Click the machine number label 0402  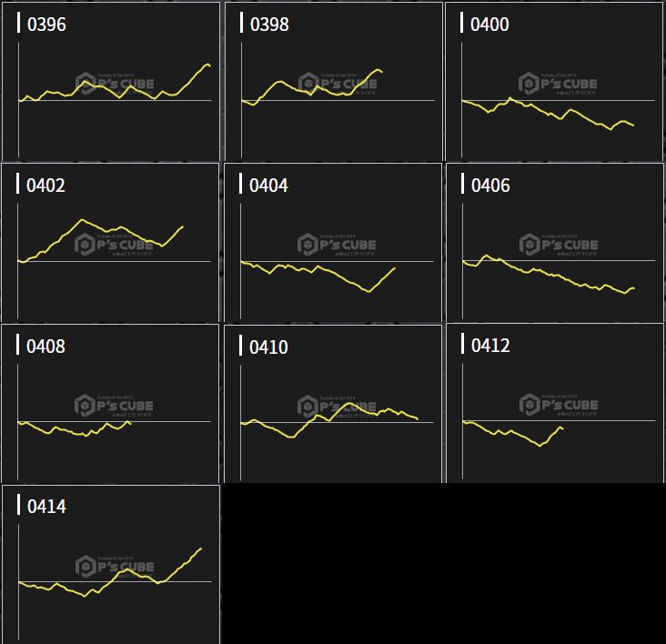point(46,186)
